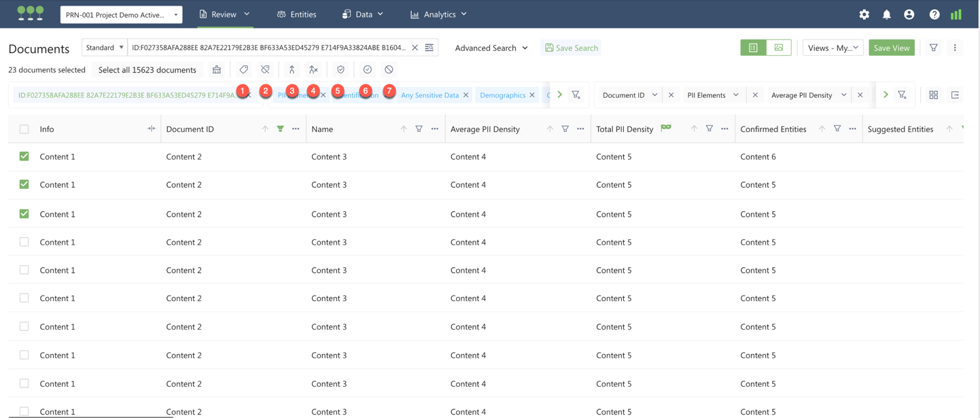Click the remove tag (crossed-out tag) icon
980x418 pixels.
click(265, 70)
